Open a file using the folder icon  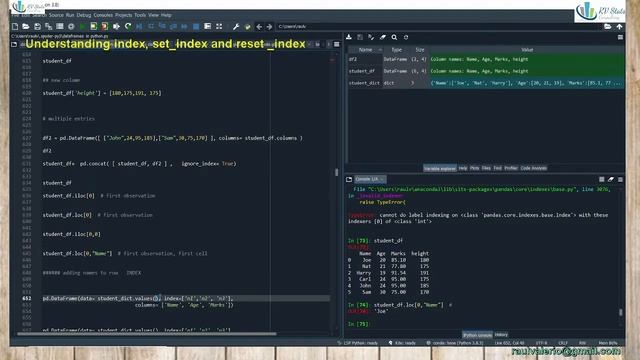pos(26,27)
